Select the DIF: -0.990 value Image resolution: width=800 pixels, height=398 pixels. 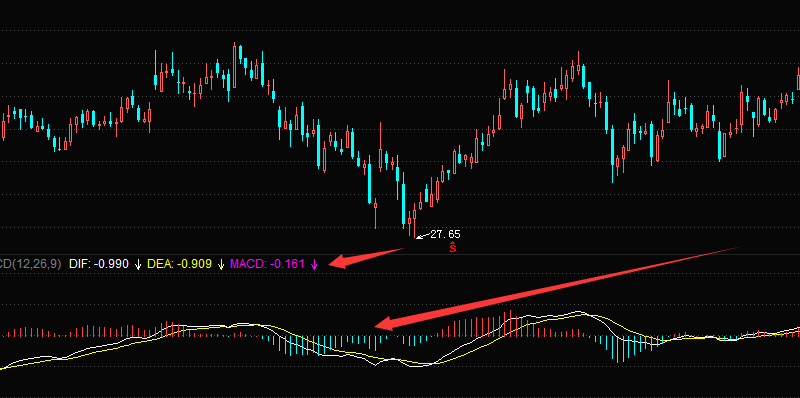click(98, 264)
